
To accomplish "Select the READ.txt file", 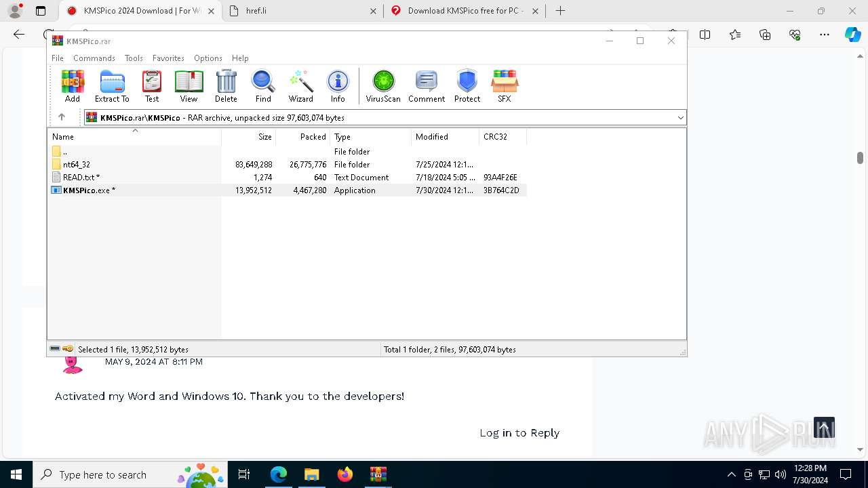I will [x=287, y=178].
